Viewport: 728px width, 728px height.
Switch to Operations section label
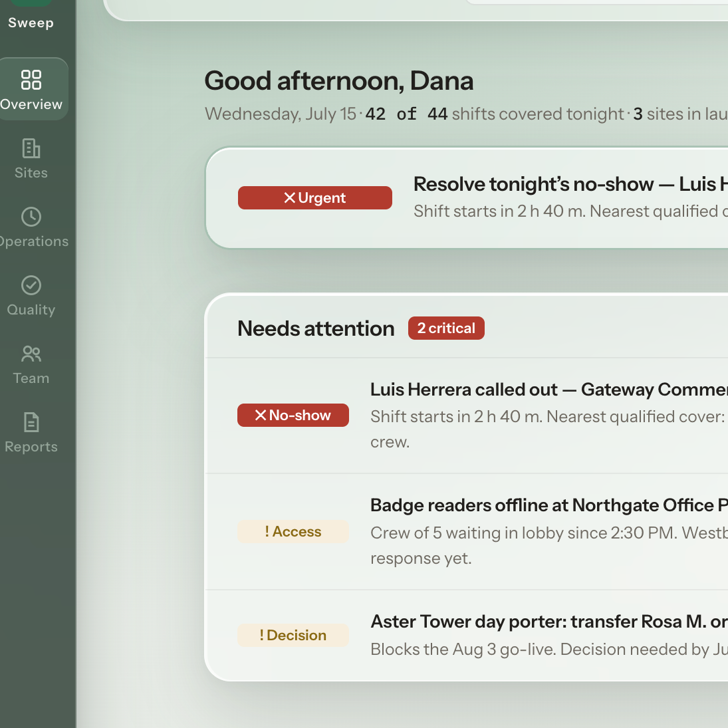33,241
